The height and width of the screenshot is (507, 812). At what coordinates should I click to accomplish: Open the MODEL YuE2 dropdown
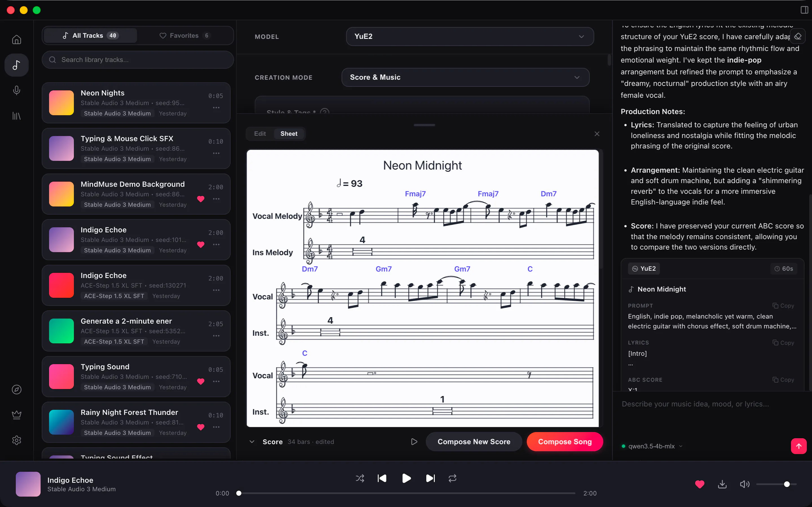[470, 36]
